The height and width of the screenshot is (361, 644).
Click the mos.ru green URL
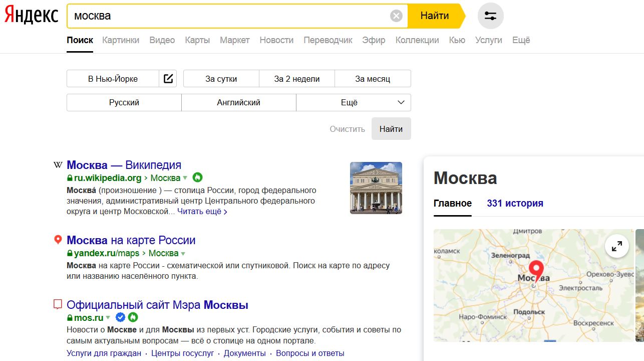(x=89, y=318)
